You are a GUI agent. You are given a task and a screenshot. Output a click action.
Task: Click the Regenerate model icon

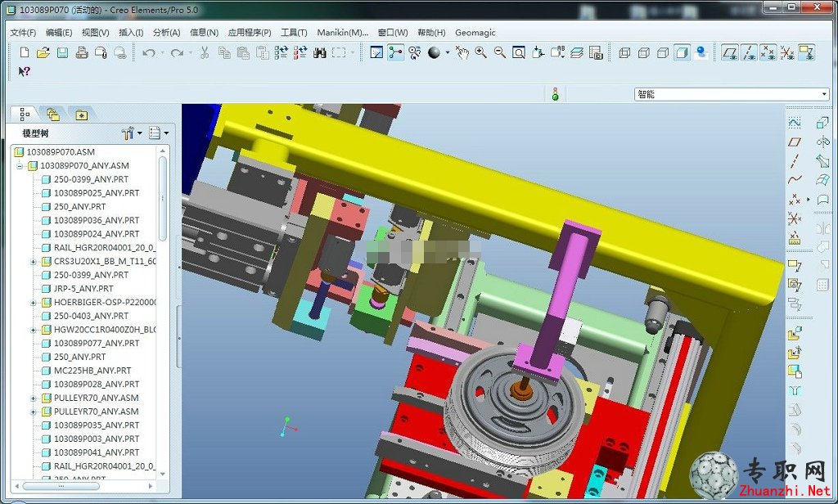pyautogui.click(x=282, y=52)
